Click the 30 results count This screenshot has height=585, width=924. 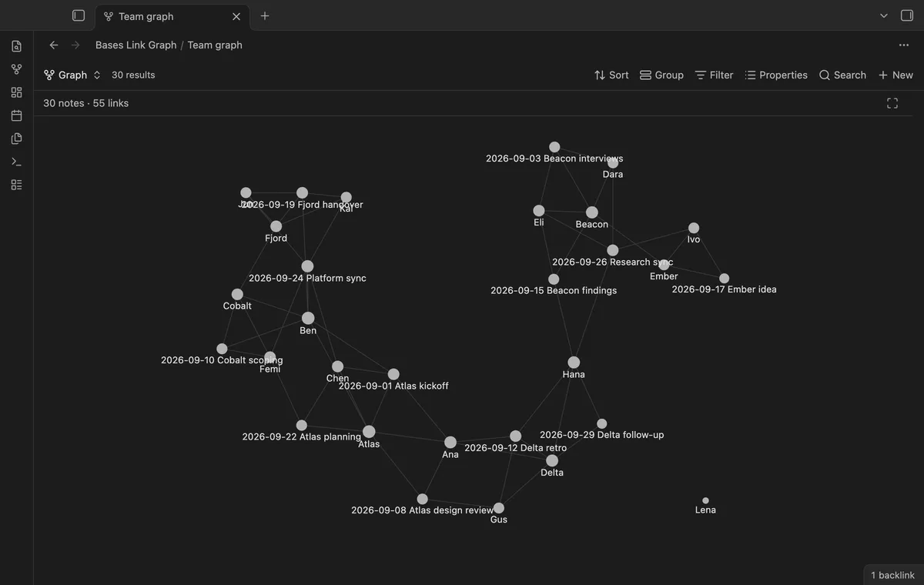(x=133, y=75)
